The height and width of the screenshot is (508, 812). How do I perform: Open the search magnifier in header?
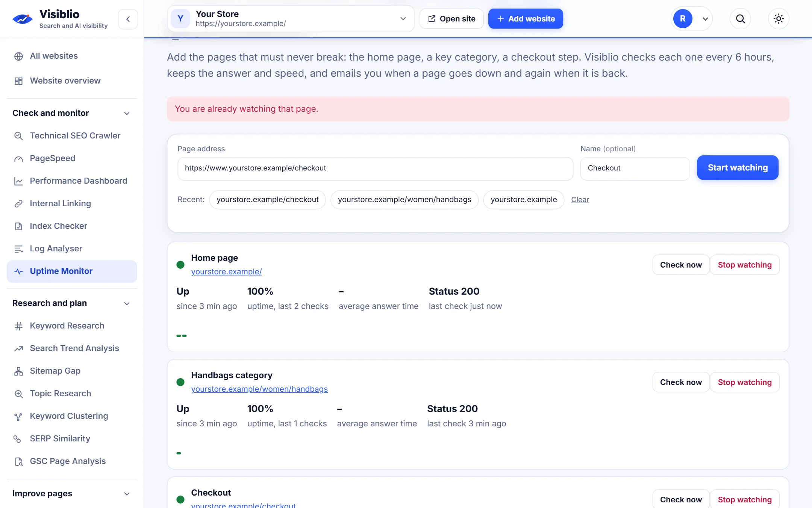(740, 19)
